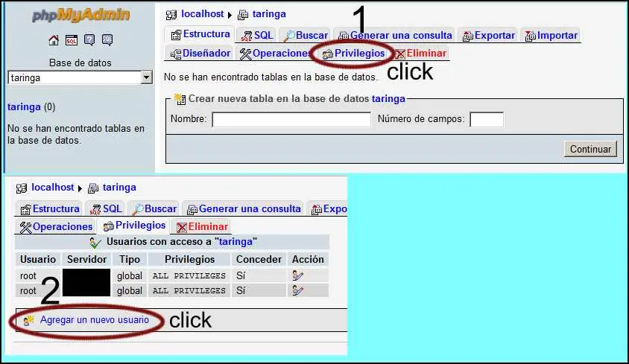Open the Diseñador tab

pyautogui.click(x=200, y=54)
